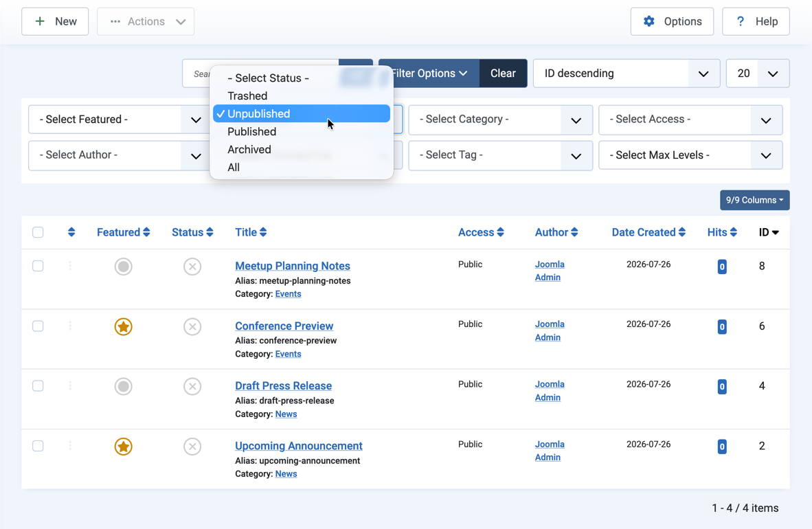Select checkbox for Upcoming Announcement
This screenshot has height=529, width=812.
click(x=38, y=446)
